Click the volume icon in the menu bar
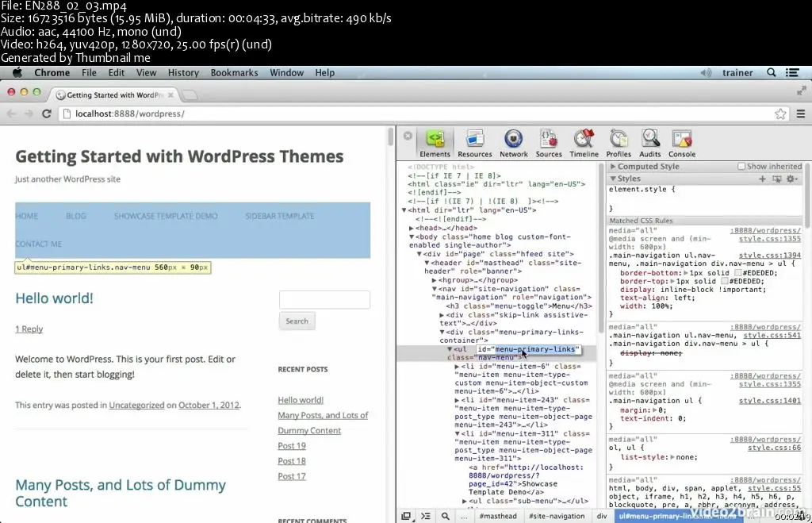This screenshot has height=523, width=812. tap(706, 72)
